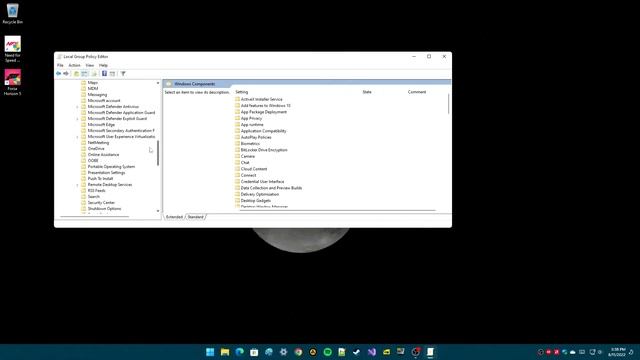Select Online Assistance in the tree

(103, 155)
